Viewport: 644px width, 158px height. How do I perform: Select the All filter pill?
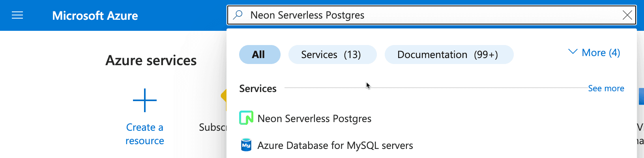click(259, 55)
